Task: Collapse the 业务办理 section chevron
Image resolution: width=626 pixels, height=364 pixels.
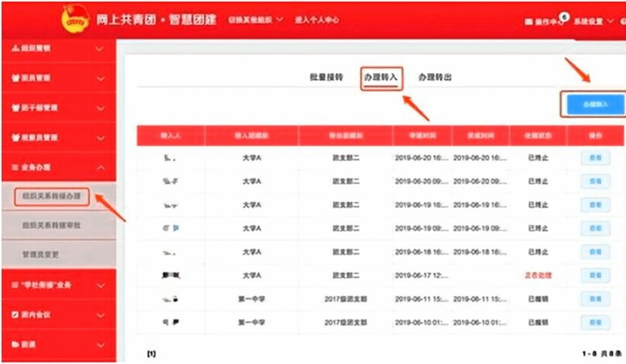Action: point(101,168)
